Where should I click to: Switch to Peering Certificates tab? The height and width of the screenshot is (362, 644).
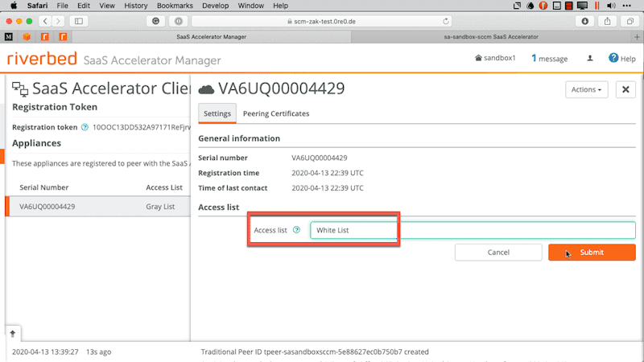276,113
